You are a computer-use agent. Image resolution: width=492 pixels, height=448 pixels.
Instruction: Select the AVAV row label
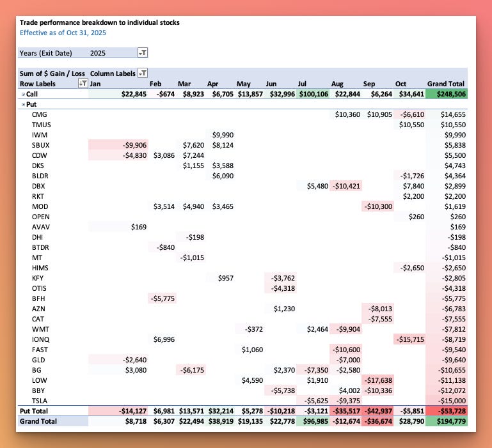(x=40, y=227)
